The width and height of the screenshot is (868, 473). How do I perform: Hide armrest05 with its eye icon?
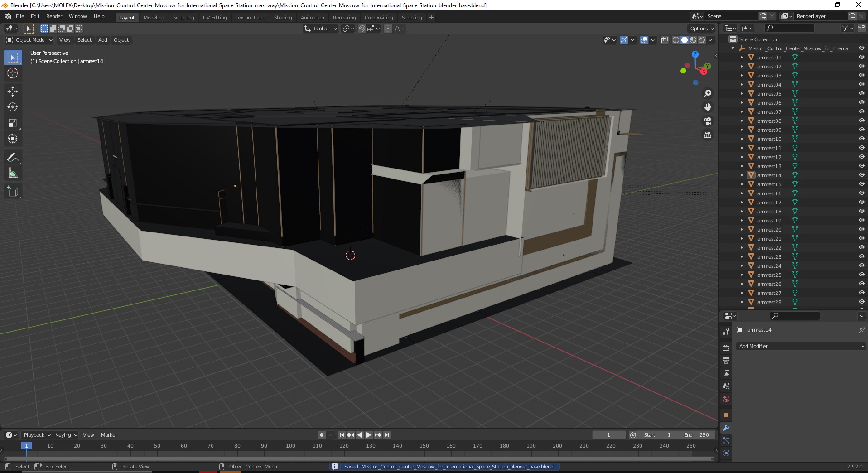pyautogui.click(x=862, y=93)
